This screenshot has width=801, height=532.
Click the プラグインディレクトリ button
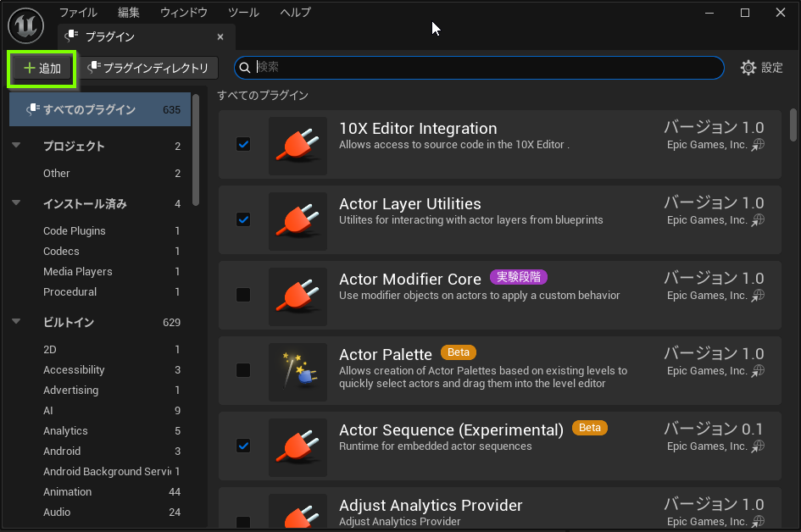[148, 68]
